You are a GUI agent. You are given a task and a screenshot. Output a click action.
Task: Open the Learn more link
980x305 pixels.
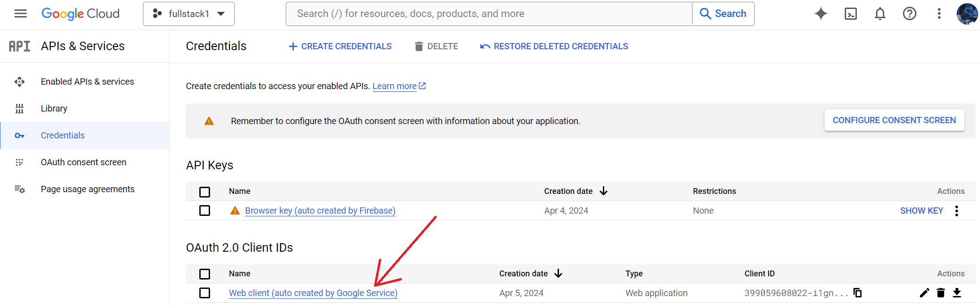[x=395, y=86]
